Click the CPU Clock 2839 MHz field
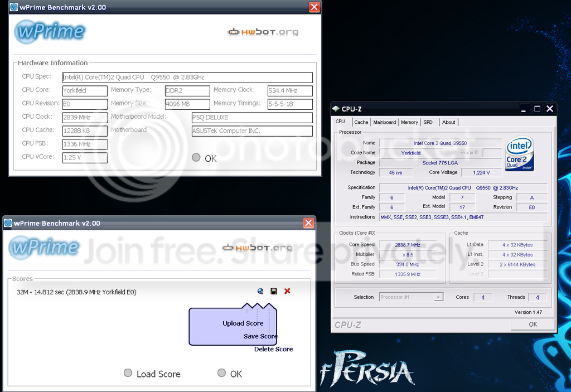The image size is (571, 392). pos(85,117)
